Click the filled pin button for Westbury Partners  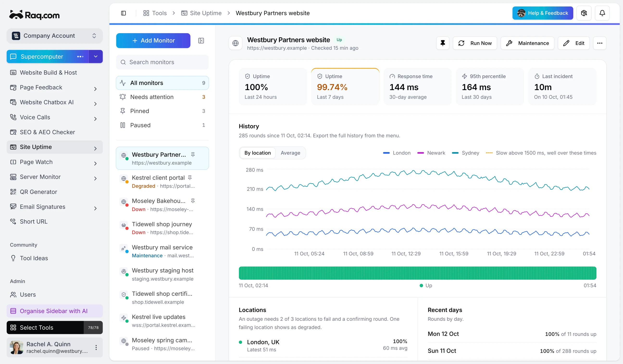point(442,43)
